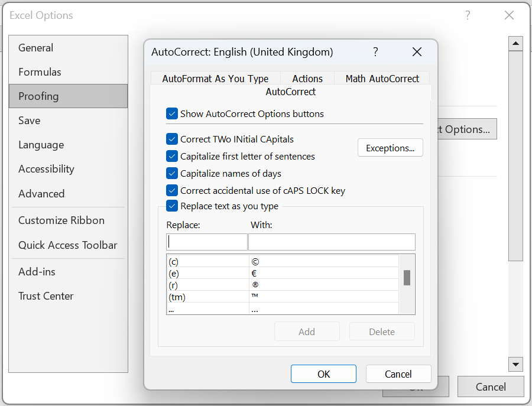Click the Excel Options help question mark
Viewport: 532px width, 406px height.
pyautogui.click(x=468, y=15)
